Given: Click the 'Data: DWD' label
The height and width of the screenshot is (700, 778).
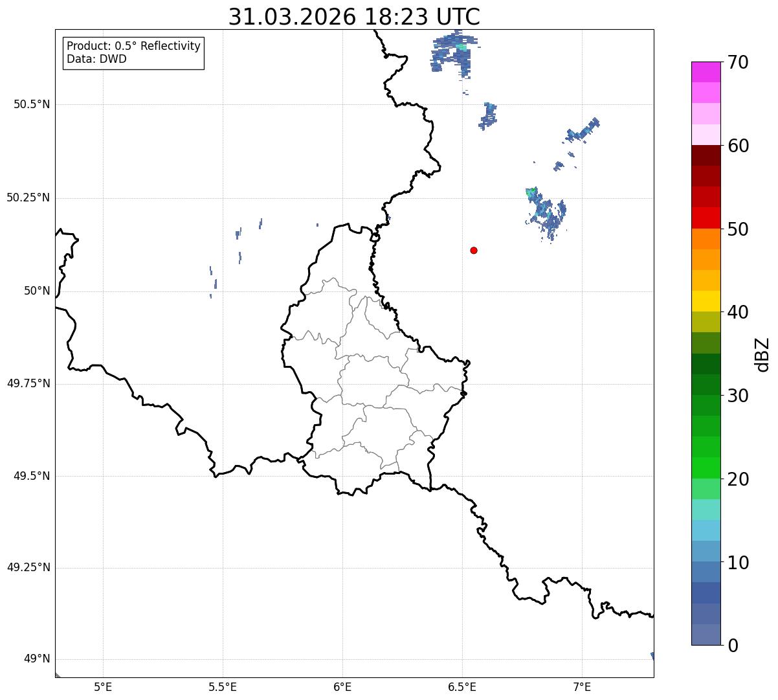Looking at the screenshot, I should coord(96,59).
